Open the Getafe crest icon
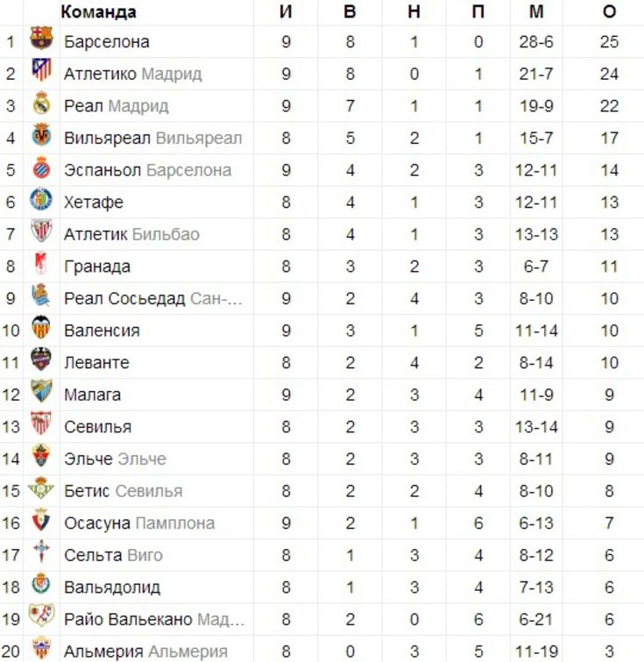The height and width of the screenshot is (662, 644). click(41, 199)
